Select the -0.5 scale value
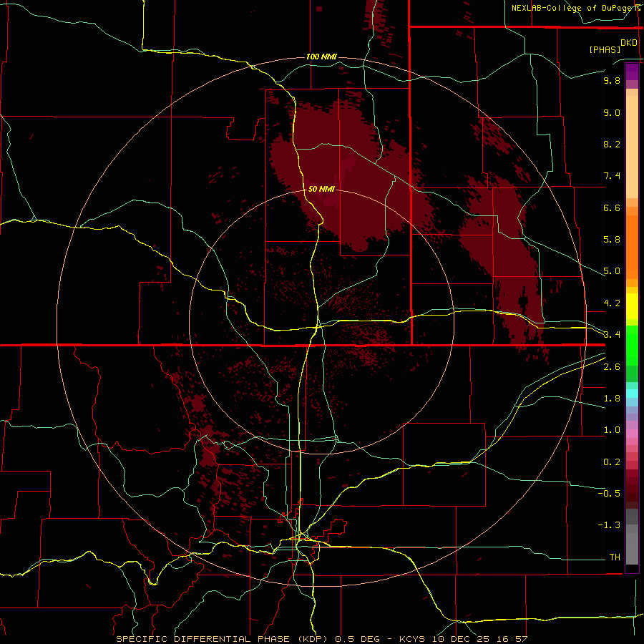The image size is (644, 644). 609,494
